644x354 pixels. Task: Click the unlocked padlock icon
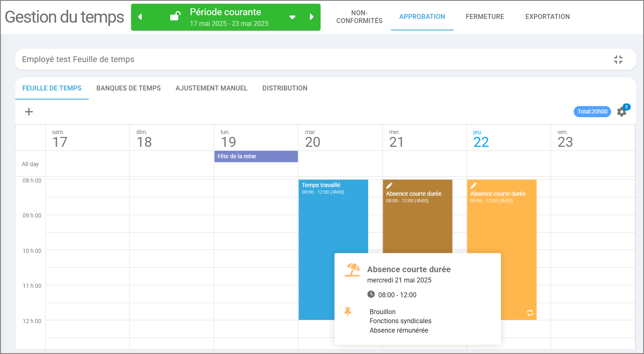pyautogui.click(x=175, y=16)
